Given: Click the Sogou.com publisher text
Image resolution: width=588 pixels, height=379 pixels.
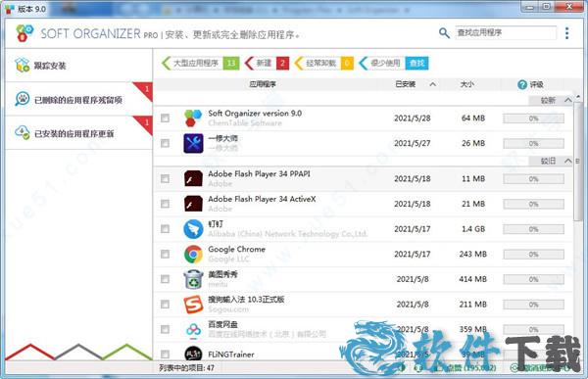Looking at the screenshot, I should coord(228,309).
